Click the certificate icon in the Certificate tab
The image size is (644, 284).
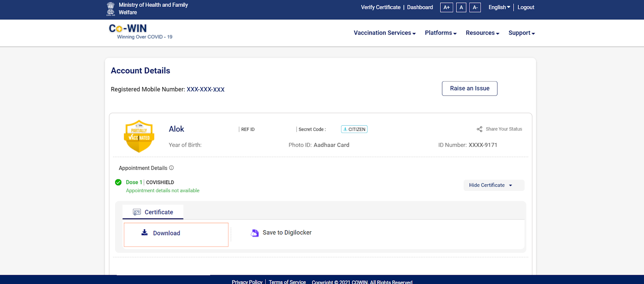[137, 212]
